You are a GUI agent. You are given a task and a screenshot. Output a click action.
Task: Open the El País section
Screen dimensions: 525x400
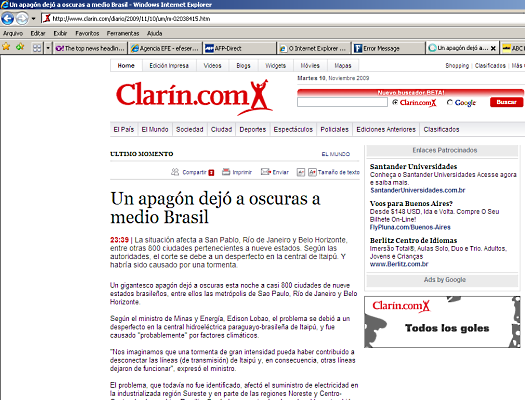pyautogui.click(x=124, y=130)
